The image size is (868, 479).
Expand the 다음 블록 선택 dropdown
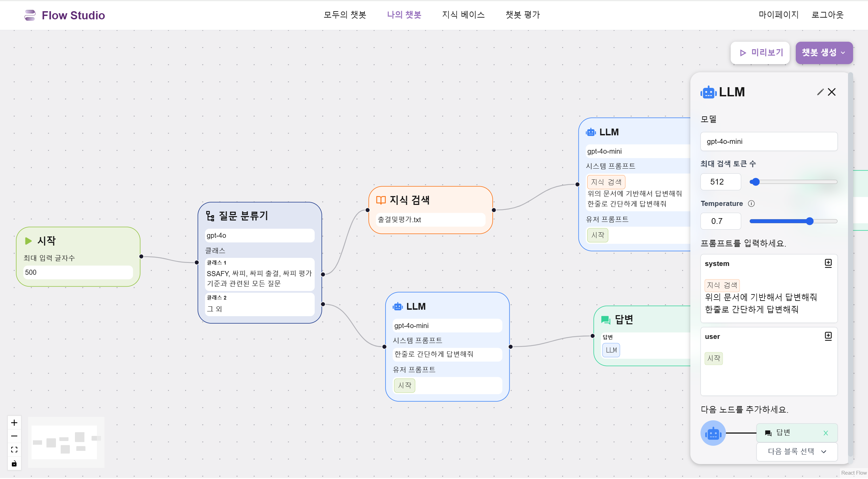click(797, 452)
